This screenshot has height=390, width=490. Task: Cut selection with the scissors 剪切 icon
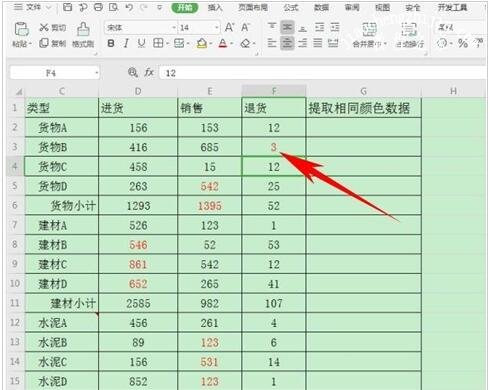tap(44, 27)
